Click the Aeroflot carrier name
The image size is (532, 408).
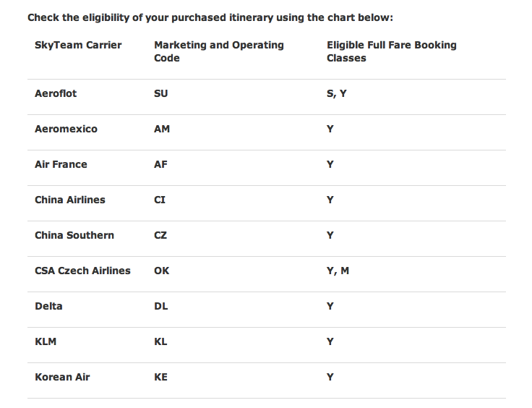[x=56, y=93]
